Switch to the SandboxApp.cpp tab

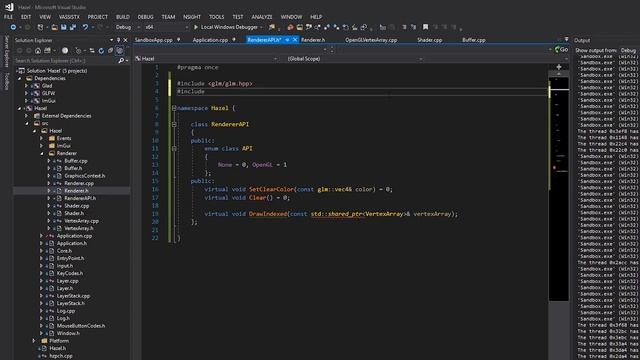pyautogui.click(x=153, y=40)
